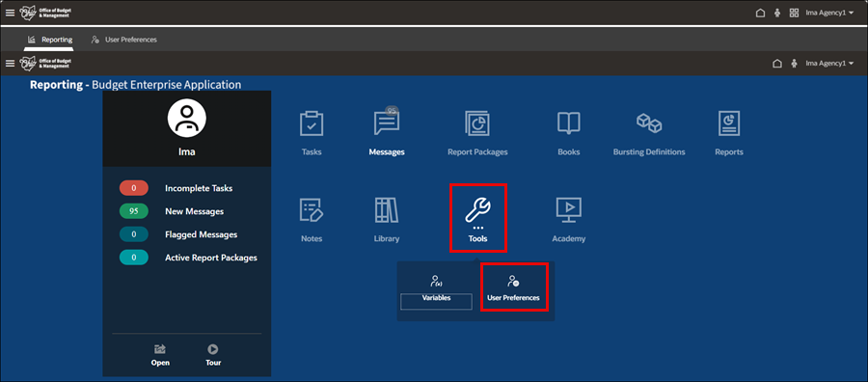868x382 pixels.
Task: Switch to the Reporting tab
Action: click(x=49, y=40)
